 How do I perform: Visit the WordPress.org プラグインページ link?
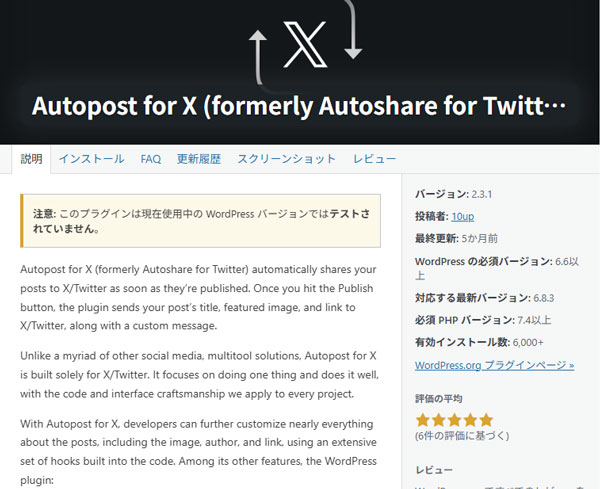pos(494,365)
